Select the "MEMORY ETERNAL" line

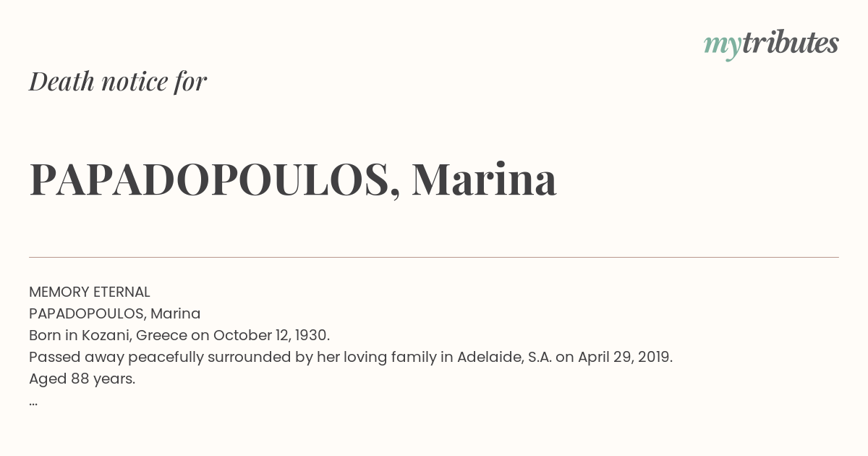[x=90, y=292]
